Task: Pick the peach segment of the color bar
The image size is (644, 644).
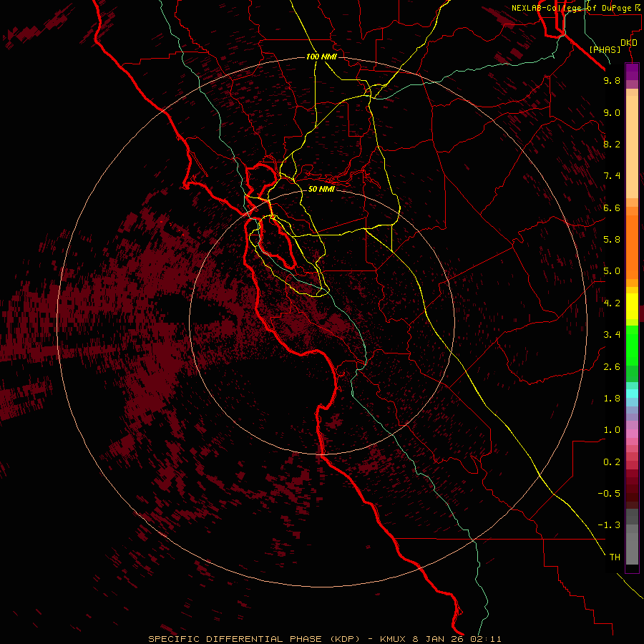Action: point(632,147)
